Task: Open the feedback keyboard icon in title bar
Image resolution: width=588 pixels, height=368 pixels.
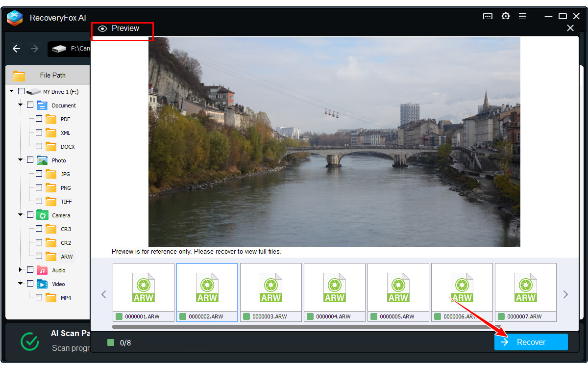Action: coord(488,16)
